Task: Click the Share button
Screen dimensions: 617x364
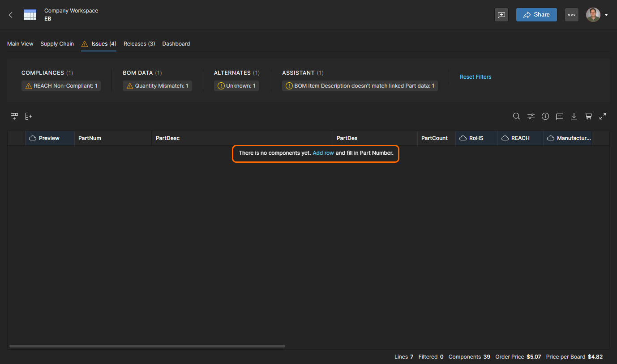Action: click(536, 15)
